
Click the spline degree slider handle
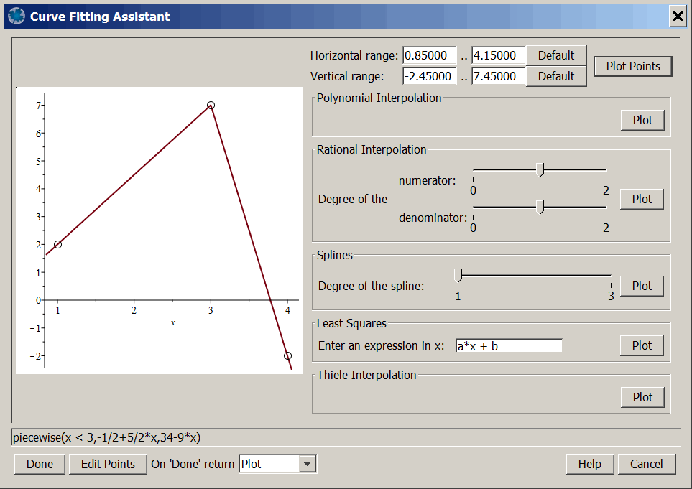pyautogui.click(x=458, y=275)
